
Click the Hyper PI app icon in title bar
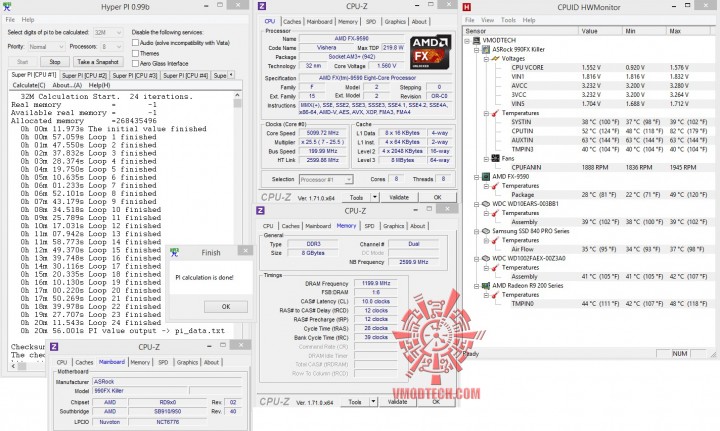click(6, 6)
